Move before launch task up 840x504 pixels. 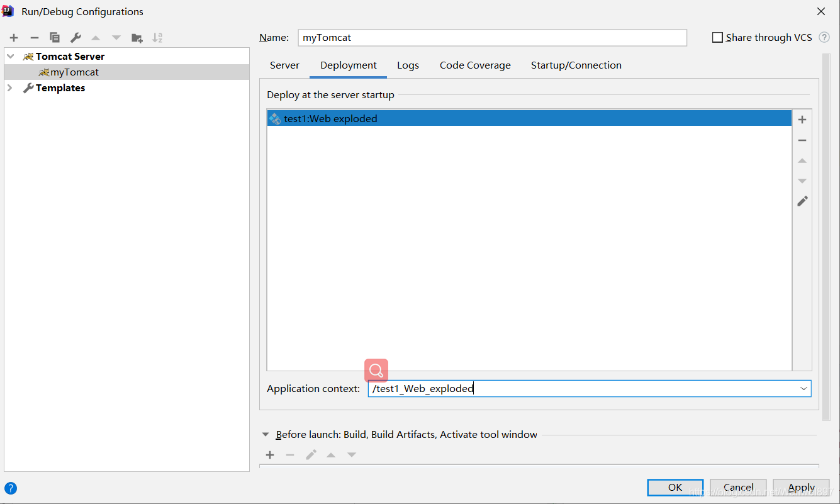pos(331,455)
